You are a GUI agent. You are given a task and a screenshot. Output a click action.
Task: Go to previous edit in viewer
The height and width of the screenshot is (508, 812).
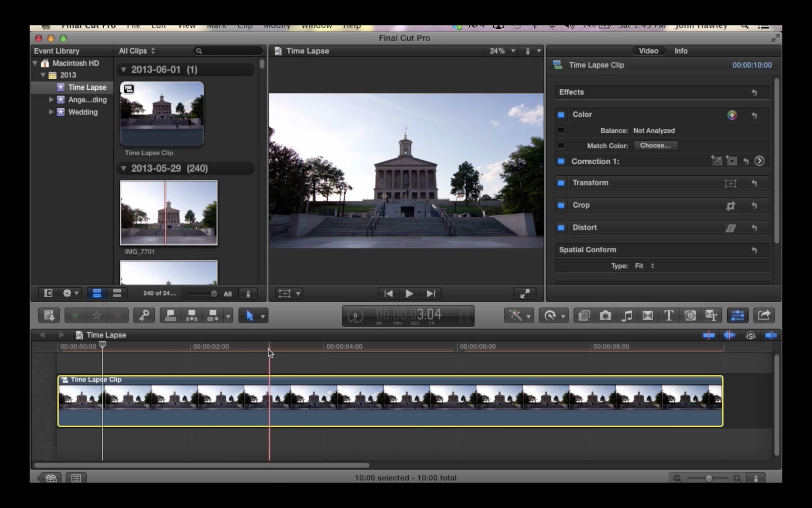tap(388, 293)
